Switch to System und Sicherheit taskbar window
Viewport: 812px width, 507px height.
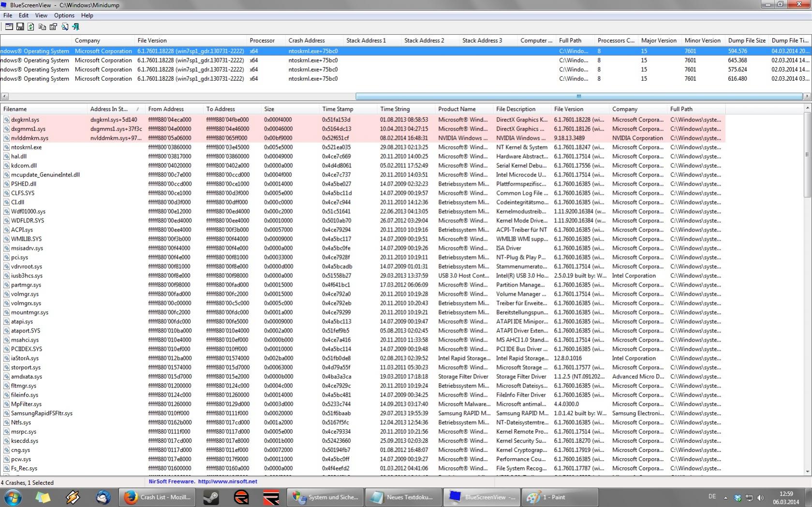pos(325,497)
